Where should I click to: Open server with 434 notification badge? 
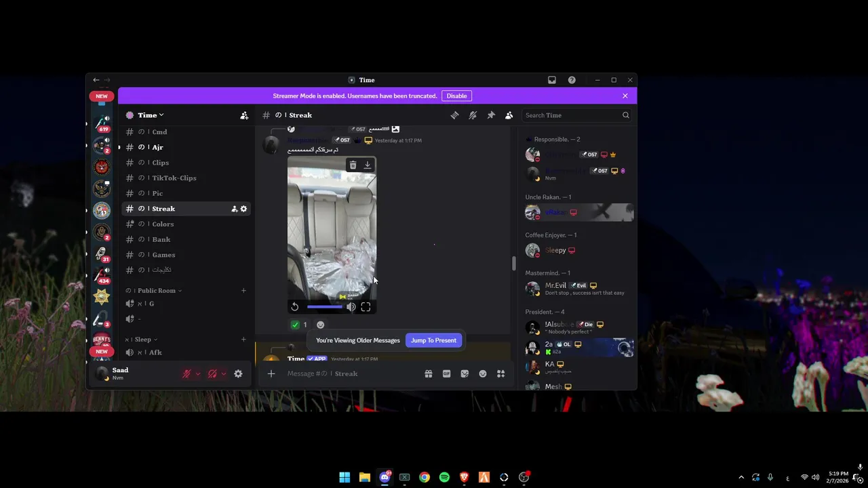click(x=102, y=274)
